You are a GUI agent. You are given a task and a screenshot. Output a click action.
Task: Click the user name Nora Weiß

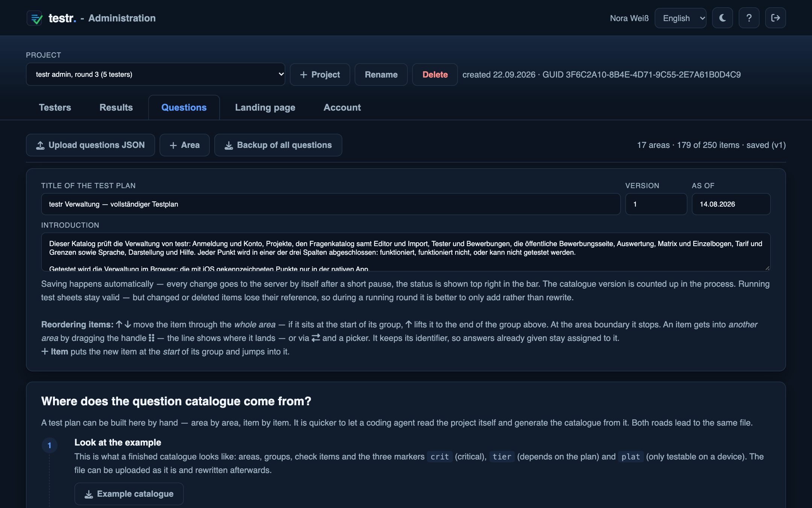coord(629,18)
